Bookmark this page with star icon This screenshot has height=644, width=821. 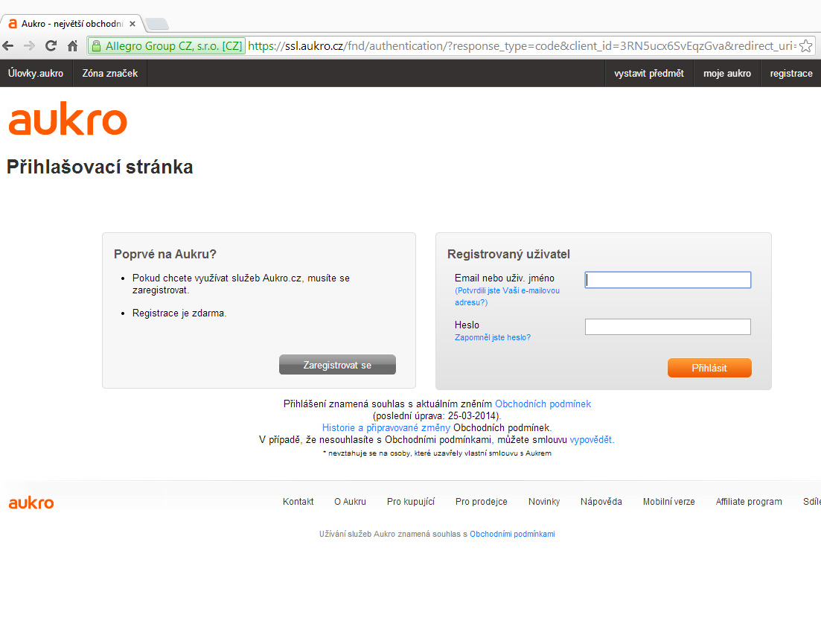(x=806, y=46)
